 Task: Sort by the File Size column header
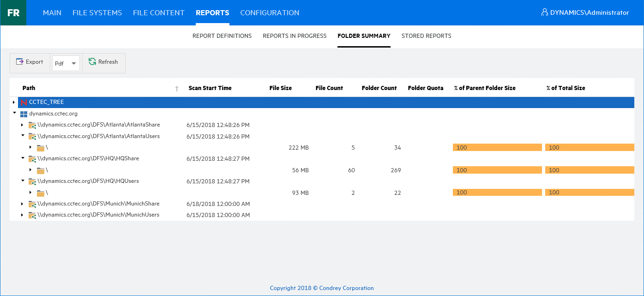(x=280, y=88)
